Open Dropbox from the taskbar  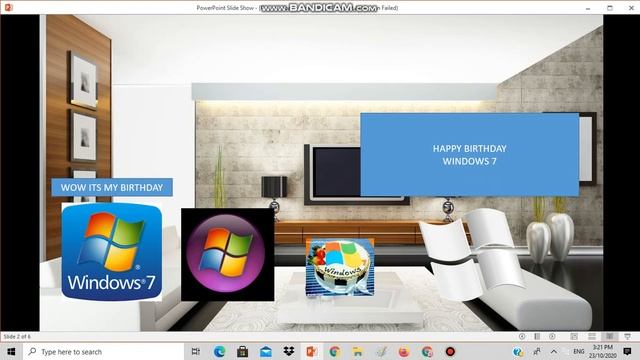[x=289, y=351]
